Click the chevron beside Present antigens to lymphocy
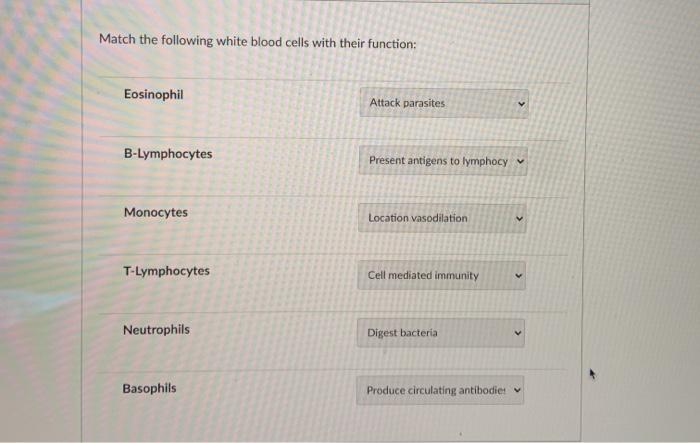This screenshot has height=443, width=700. click(x=520, y=161)
